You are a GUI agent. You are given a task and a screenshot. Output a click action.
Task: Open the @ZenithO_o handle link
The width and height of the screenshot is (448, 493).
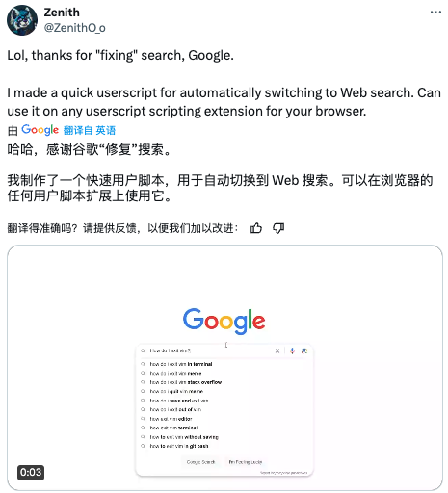click(x=74, y=28)
